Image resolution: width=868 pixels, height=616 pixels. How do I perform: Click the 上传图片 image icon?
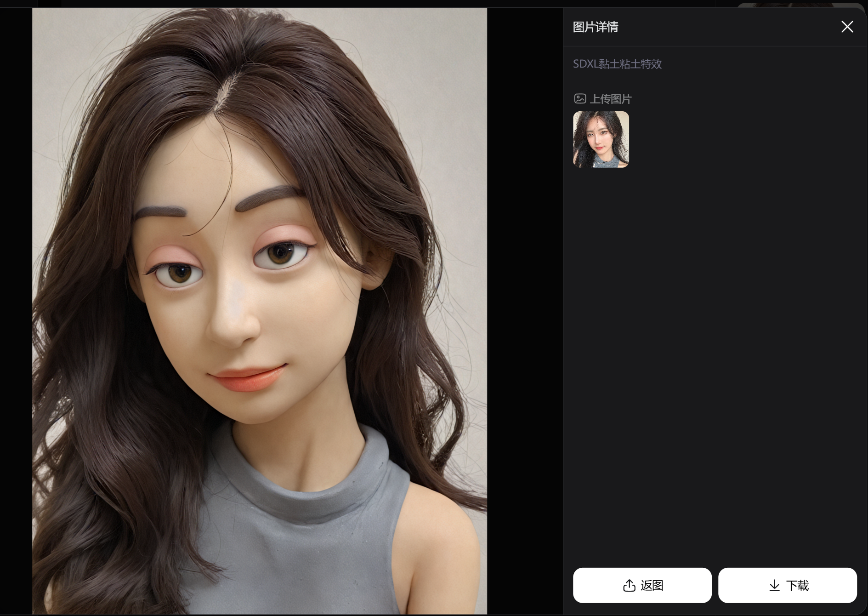(580, 98)
